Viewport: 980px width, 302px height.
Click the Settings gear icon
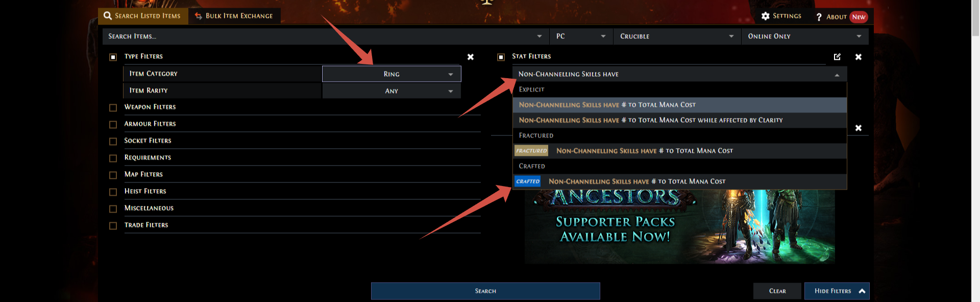tap(765, 16)
